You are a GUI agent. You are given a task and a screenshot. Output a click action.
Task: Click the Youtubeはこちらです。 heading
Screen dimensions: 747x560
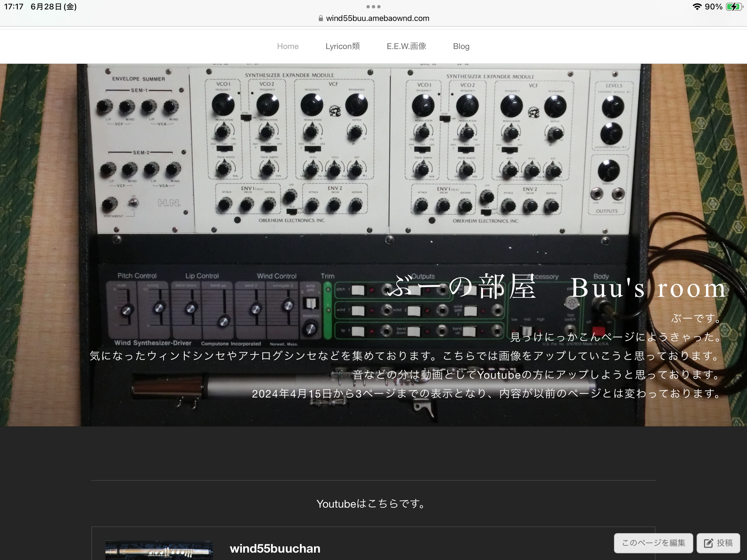tap(370, 504)
